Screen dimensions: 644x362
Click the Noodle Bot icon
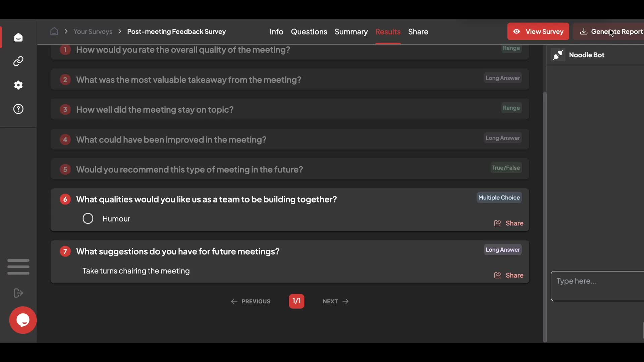pyautogui.click(x=558, y=55)
